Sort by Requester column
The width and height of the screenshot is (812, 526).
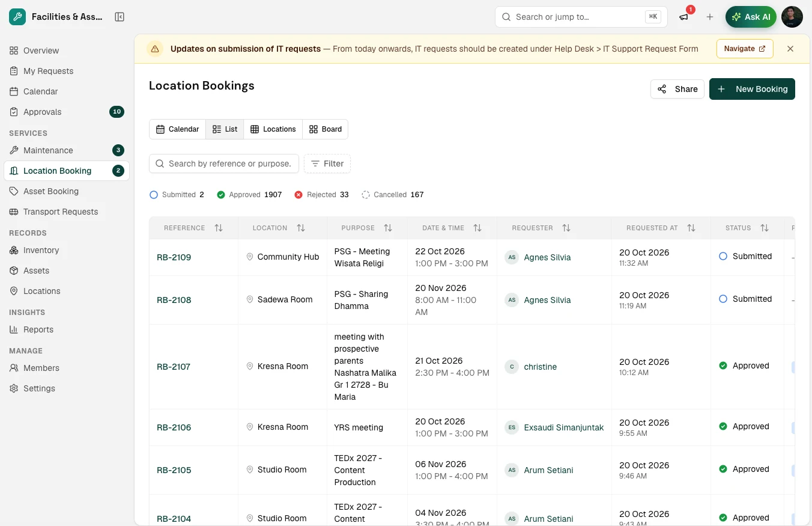pos(566,228)
